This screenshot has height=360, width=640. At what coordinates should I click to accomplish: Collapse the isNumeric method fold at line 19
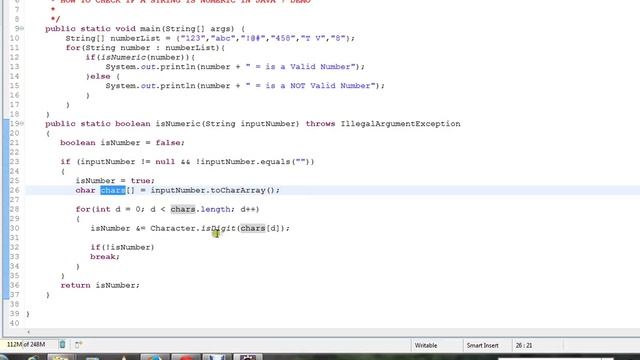[22, 124]
